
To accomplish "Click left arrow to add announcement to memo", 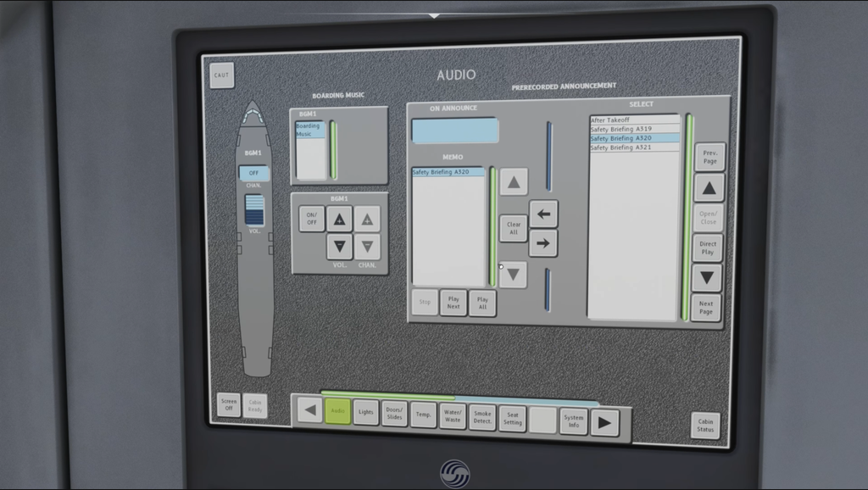I will 543,214.
